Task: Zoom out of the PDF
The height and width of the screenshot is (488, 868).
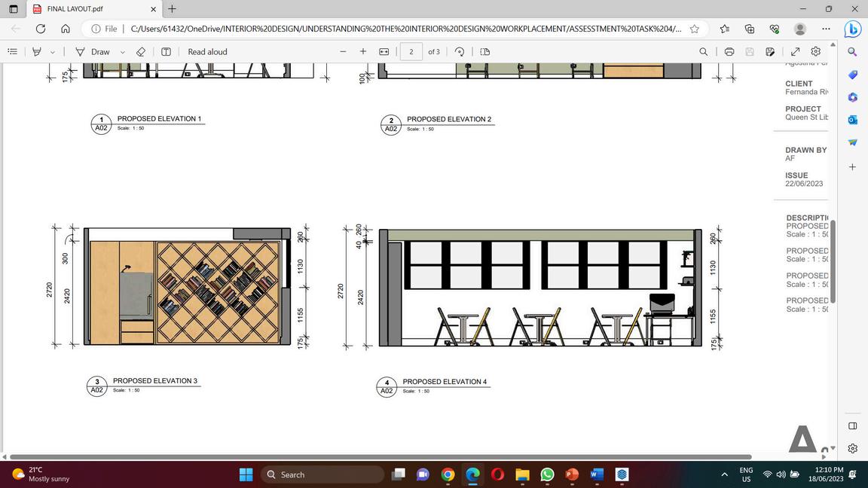Action: coord(344,51)
